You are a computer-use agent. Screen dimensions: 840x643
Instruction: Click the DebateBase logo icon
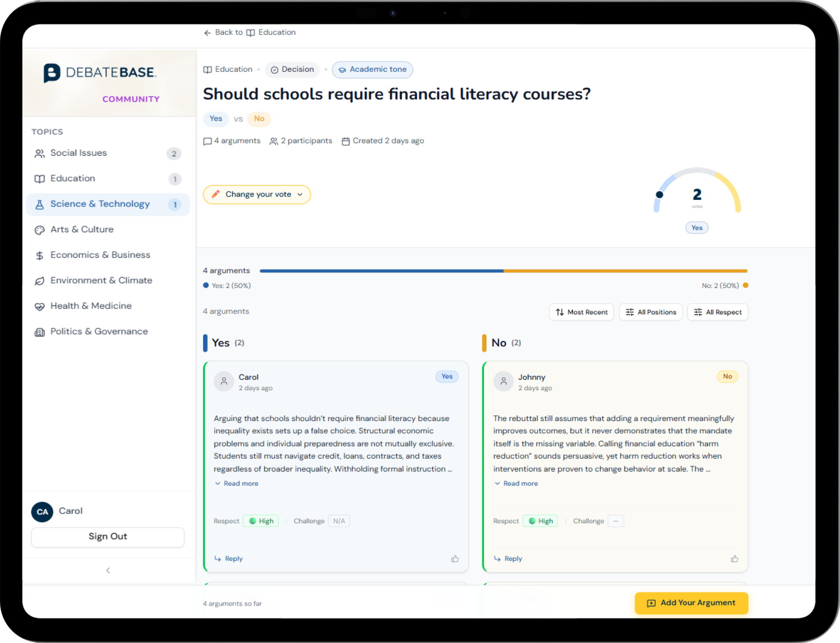[52, 73]
